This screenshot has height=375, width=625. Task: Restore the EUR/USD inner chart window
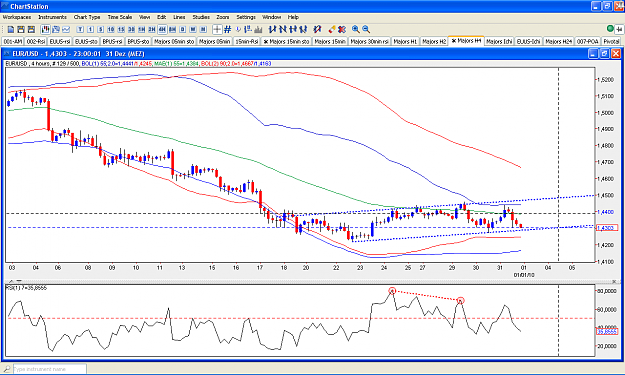[605, 53]
